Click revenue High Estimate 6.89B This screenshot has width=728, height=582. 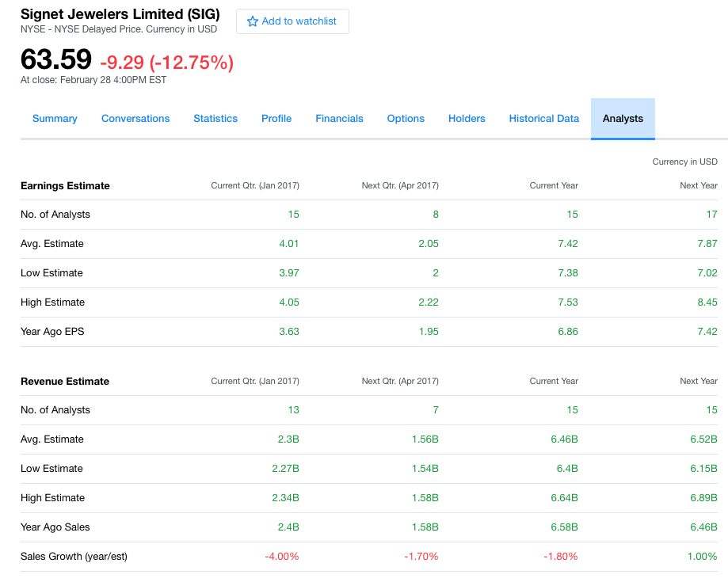tap(704, 497)
